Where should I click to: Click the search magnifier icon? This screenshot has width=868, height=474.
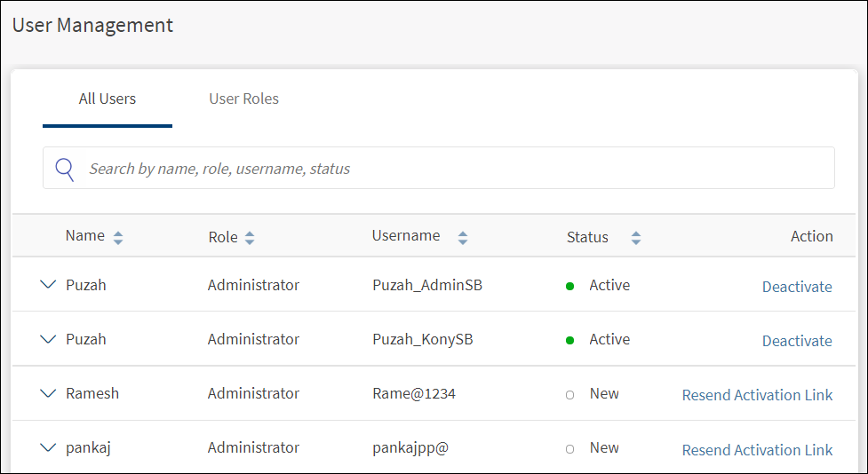tap(65, 169)
